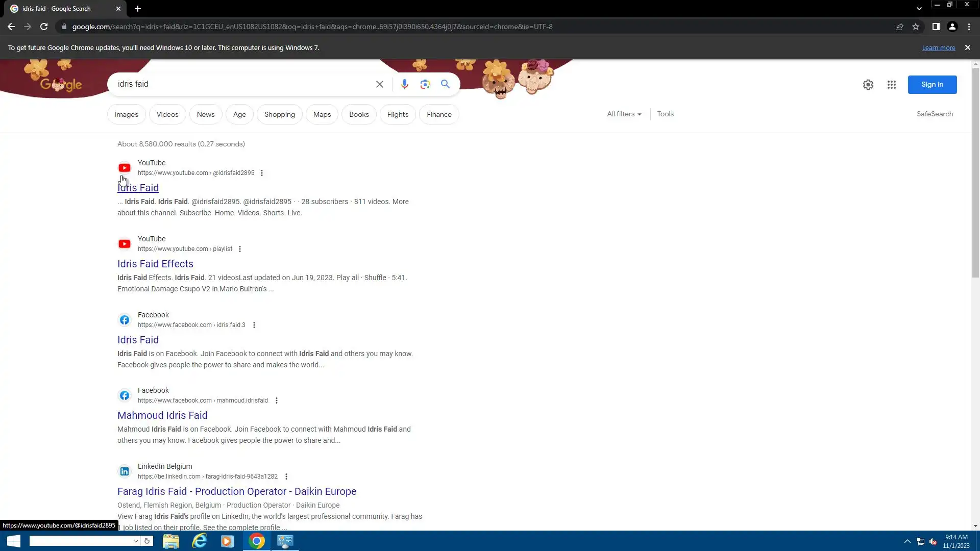Open the Google apps grid
Viewport: 980px width, 551px height.
click(891, 85)
